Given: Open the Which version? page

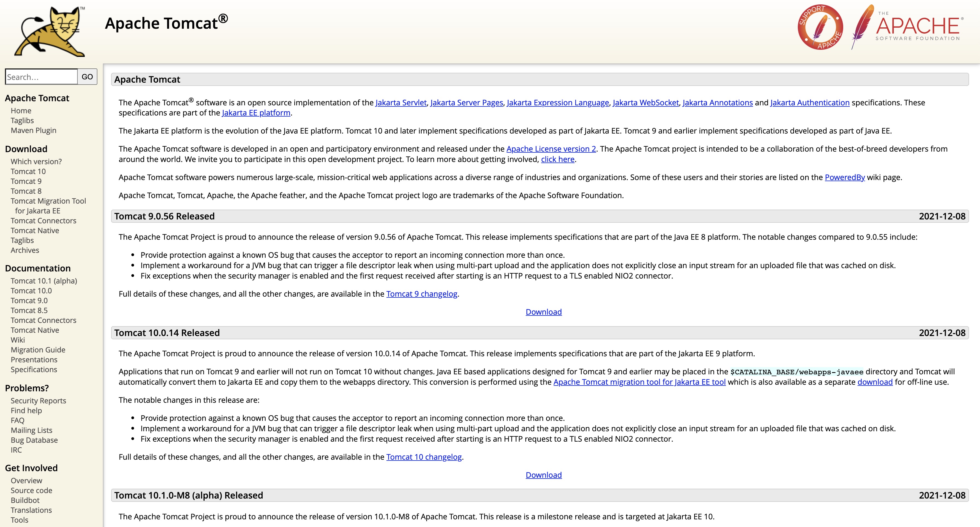Looking at the screenshot, I should point(36,161).
